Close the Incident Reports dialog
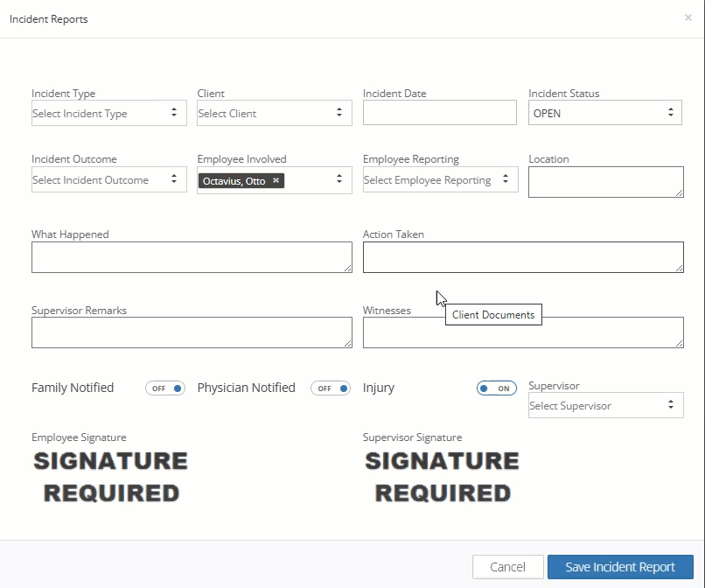 688,17
